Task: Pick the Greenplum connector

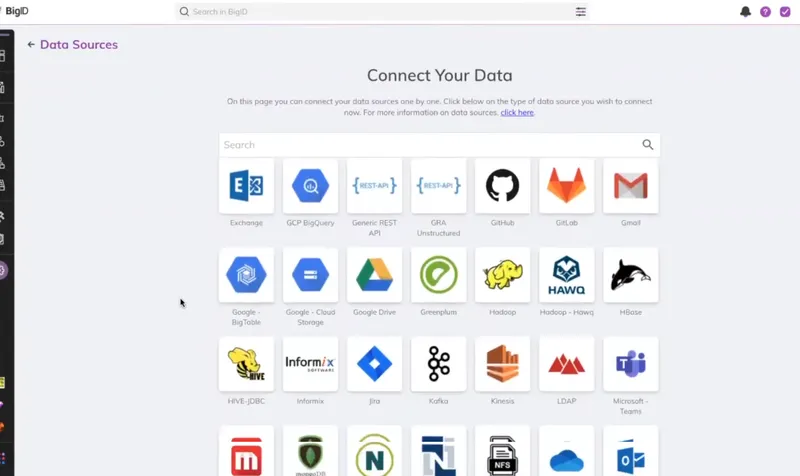Action: 439,275
